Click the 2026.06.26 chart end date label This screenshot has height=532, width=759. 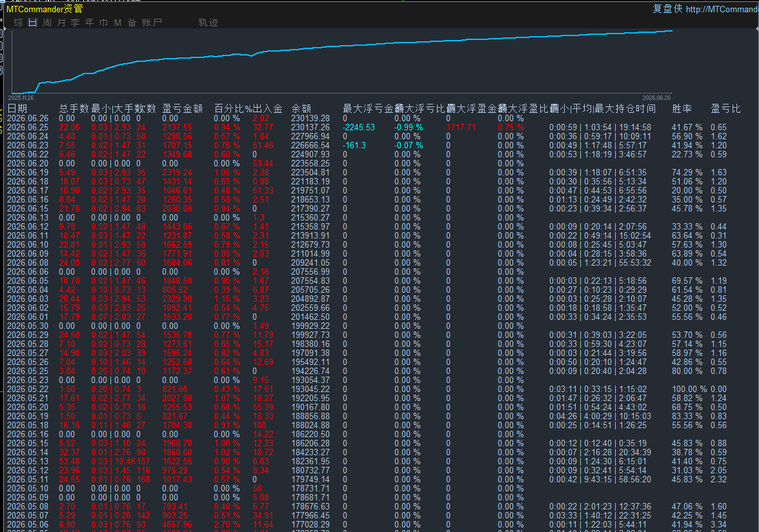point(656,98)
